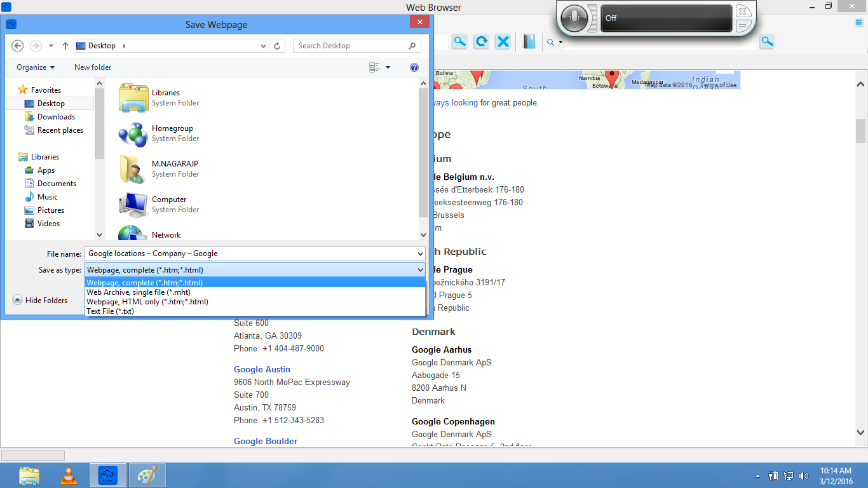Click the microphone button in speech recognition
Viewport: 868px width, 488px height.
574,18
